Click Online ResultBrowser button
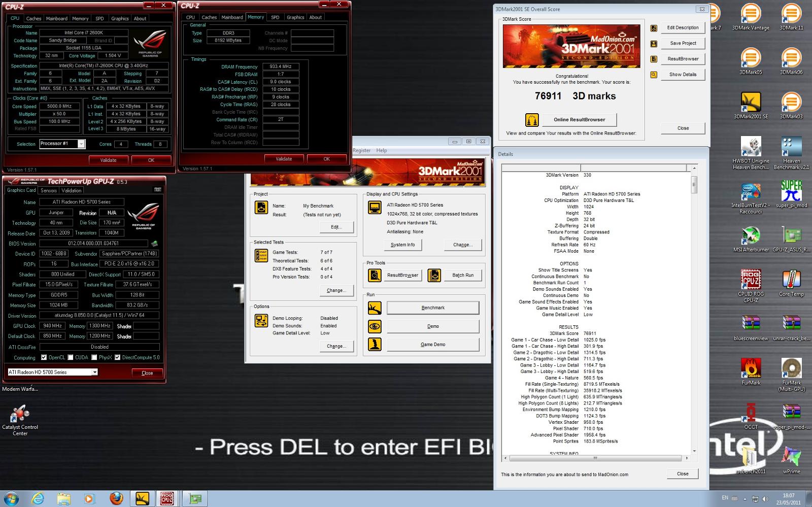This screenshot has height=507, width=812. 580,120
